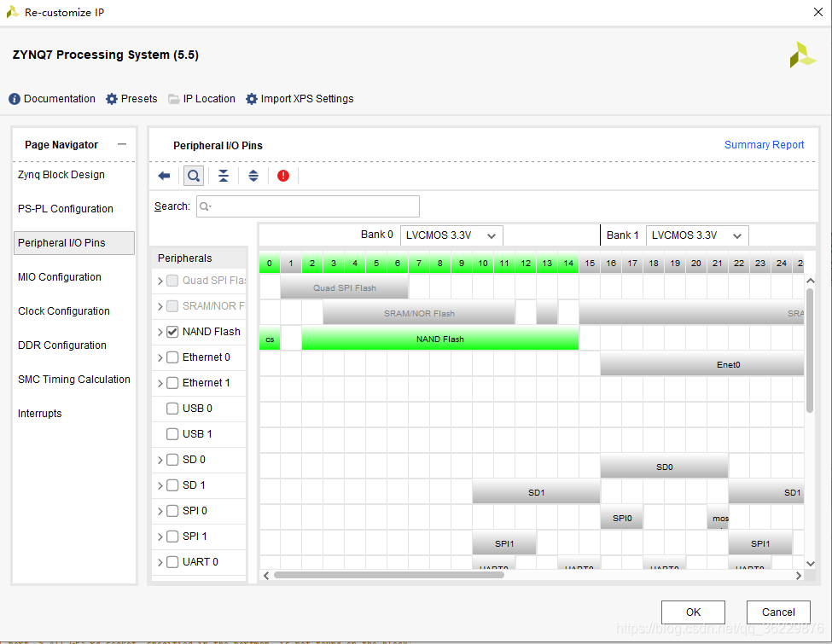Go to SMC Timing Calculation page

[73, 380]
